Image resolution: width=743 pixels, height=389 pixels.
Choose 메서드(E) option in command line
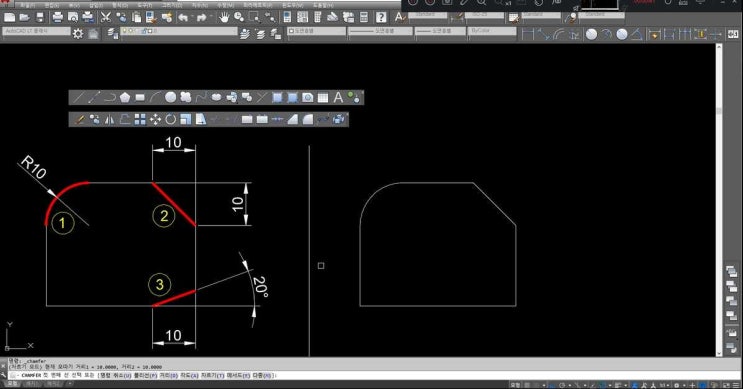pos(238,376)
